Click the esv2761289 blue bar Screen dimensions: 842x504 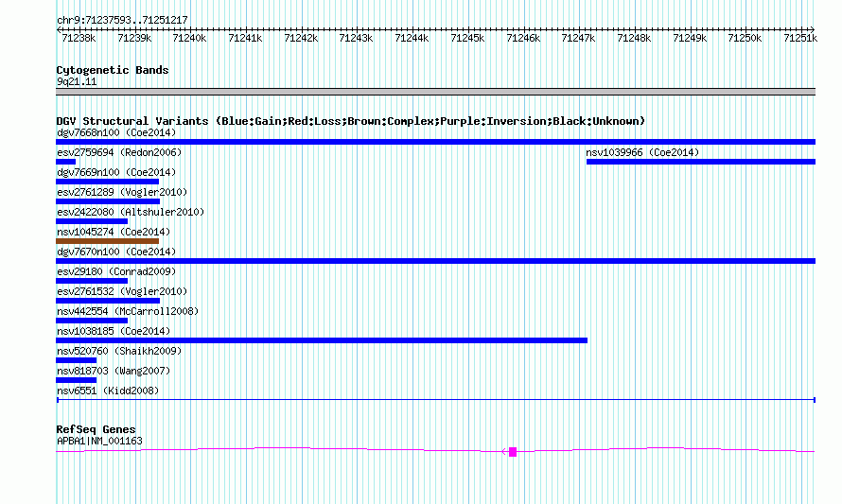(108, 201)
